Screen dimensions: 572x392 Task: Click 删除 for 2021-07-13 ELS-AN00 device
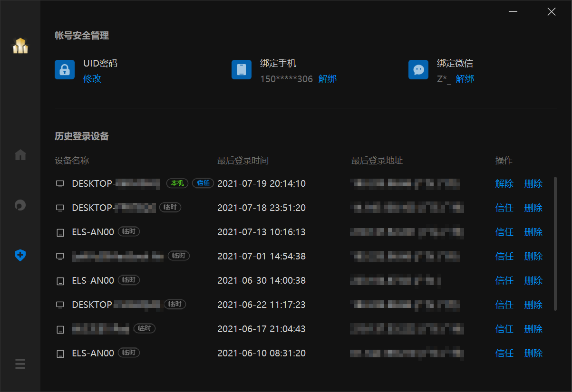point(533,232)
